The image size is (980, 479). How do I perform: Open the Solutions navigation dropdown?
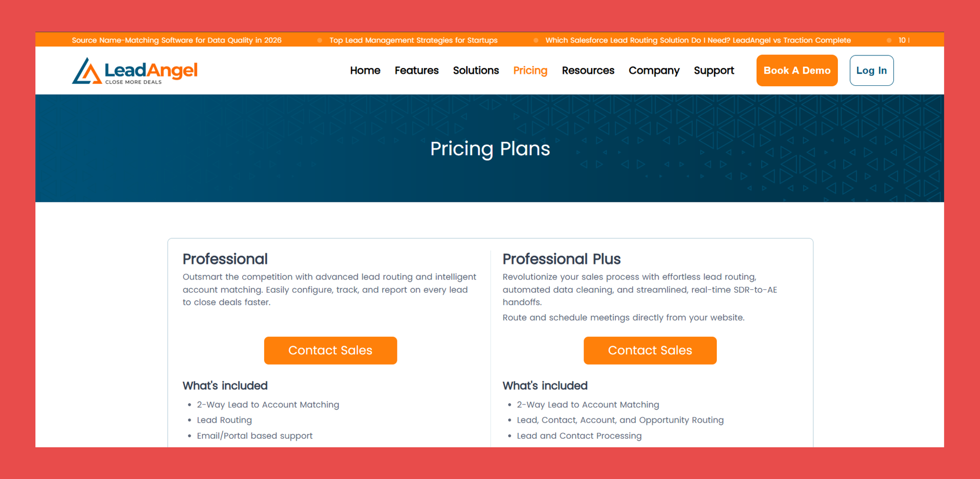point(475,71)
